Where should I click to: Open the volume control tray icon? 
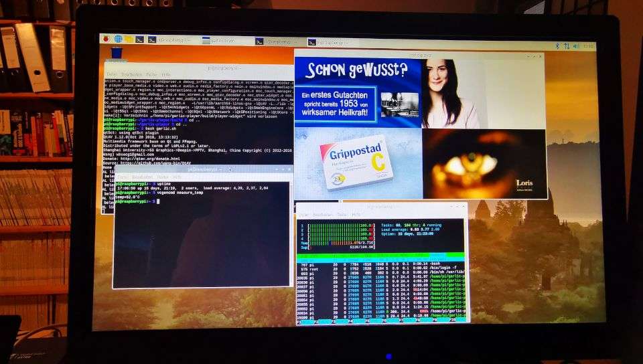coord(576,47)
